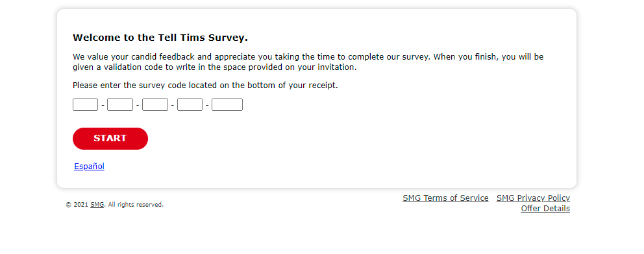Click the first survey code input box
This screenshot has height=254, width=644.
(86, 105)
